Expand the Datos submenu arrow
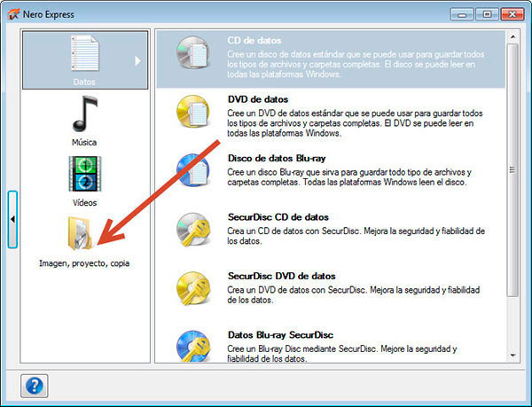532x407 pixels. (x=137, y=60)
